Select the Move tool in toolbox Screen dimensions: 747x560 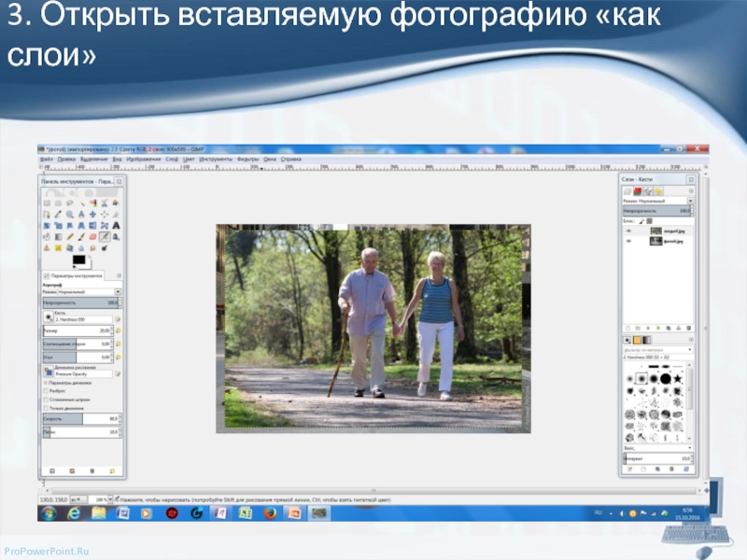93,214
